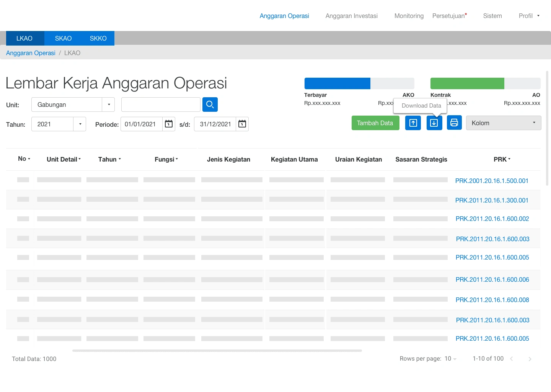Click the Tambah Data button

pyautogui.click(x=375, y=123)
